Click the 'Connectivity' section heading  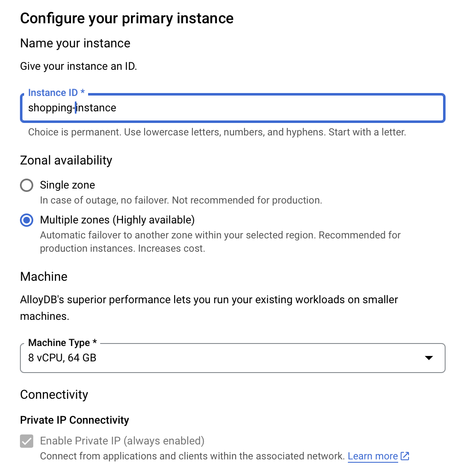pos(54,395)
